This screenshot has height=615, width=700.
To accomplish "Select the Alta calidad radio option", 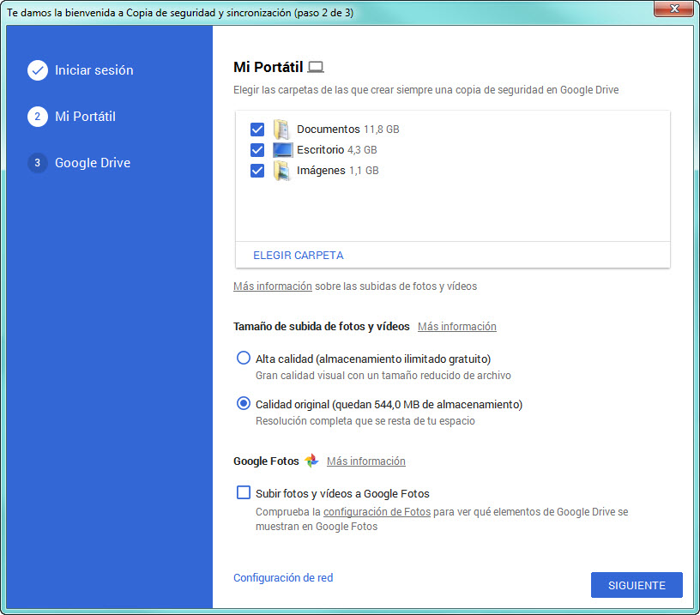I will point(244,358).
